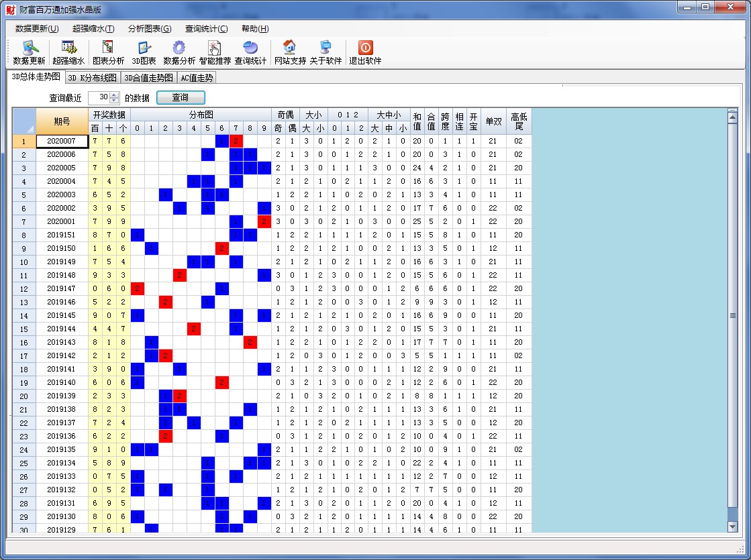Click the query count input field
Viewport: 751px width, 560px height.
(x=98, y=98)
